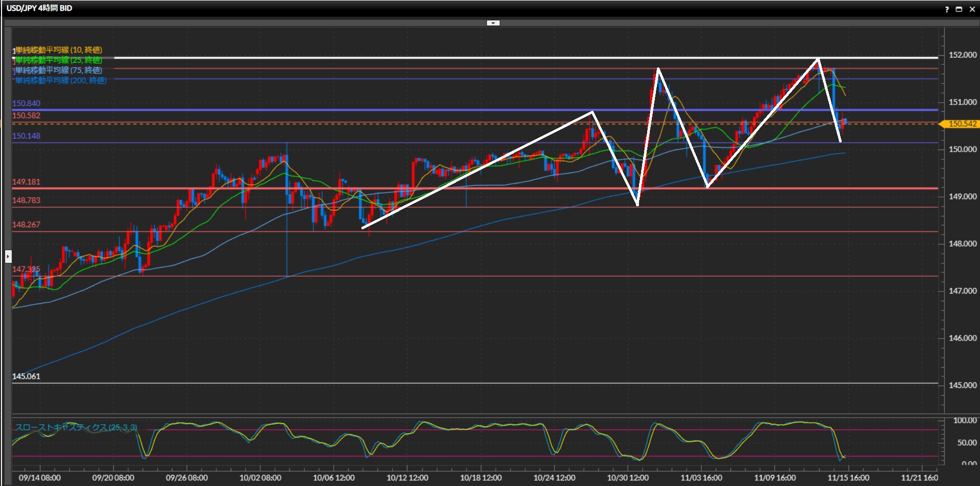Image resolution: width=980 pixels, height=486 pixels.
Task: Click the 145.061 horizontal line label
Action: click(x=26, y=376)
